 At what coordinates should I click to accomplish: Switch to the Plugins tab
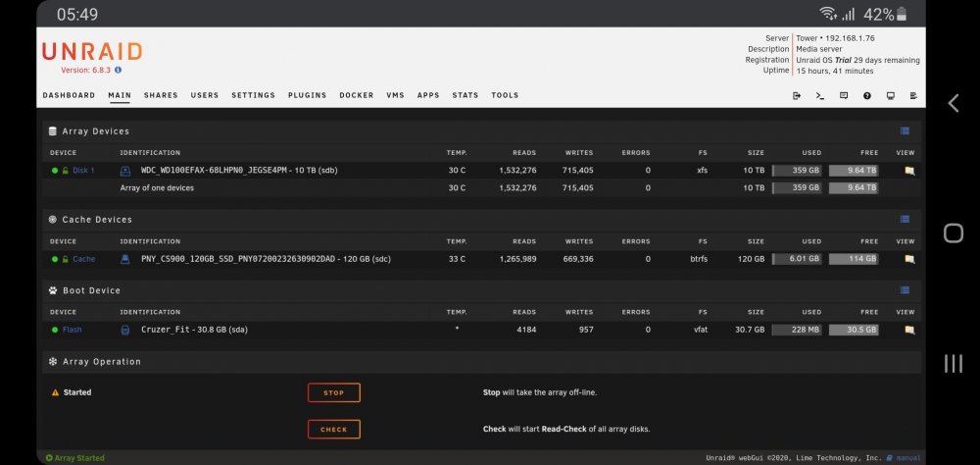click(307, 96)
